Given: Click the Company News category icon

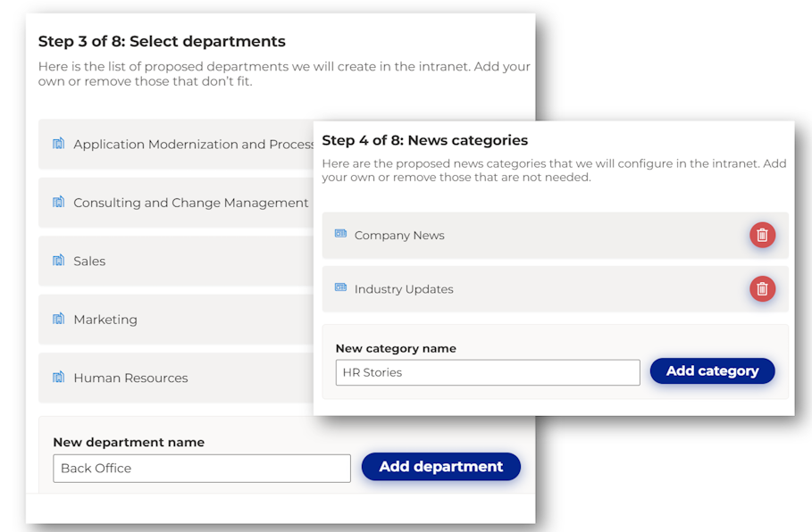Looking at the screenshot, I should coord(340,234).
